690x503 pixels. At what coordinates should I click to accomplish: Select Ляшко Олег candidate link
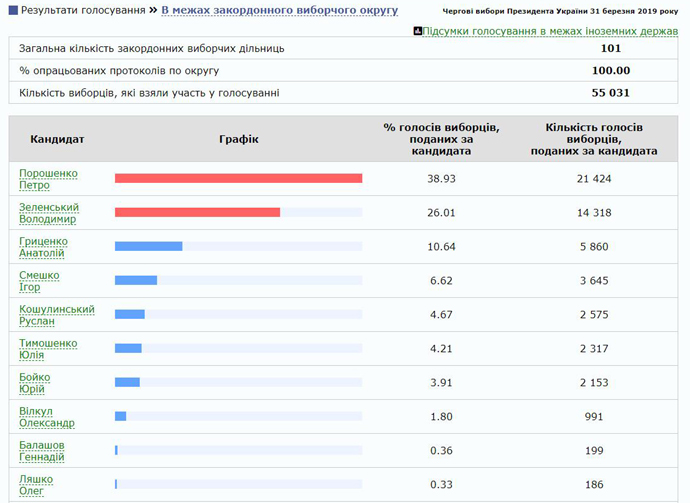[36, 485]
